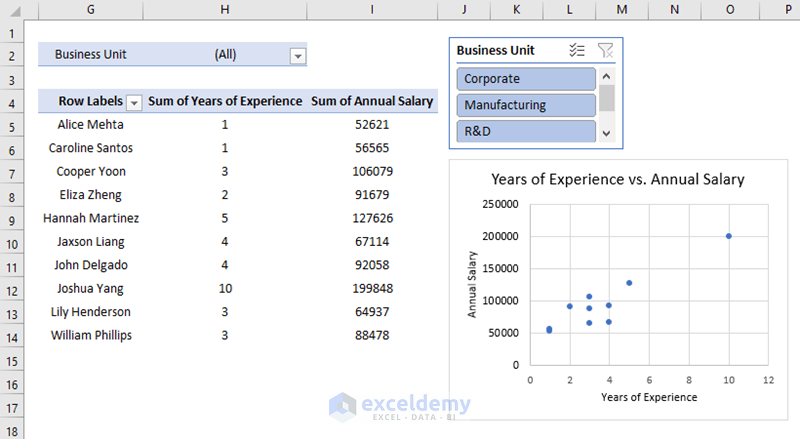Select column M header
Viewport: 800px width, 439px height.
click(622, 10)
